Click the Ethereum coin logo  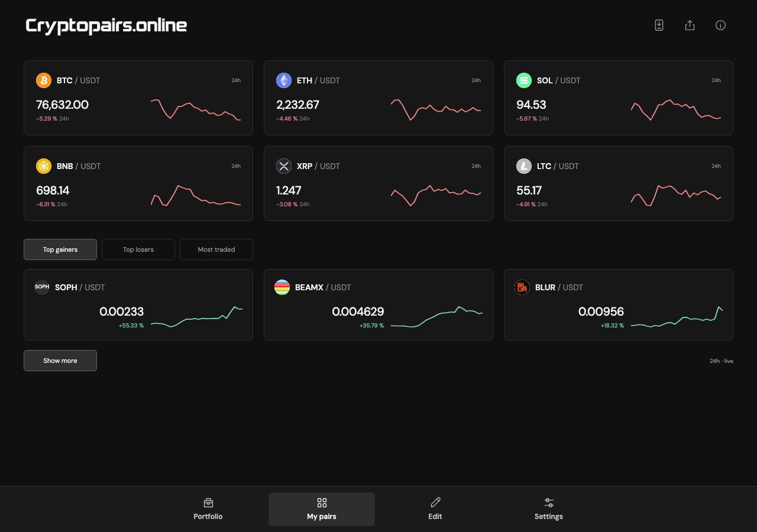coord(284,80)
